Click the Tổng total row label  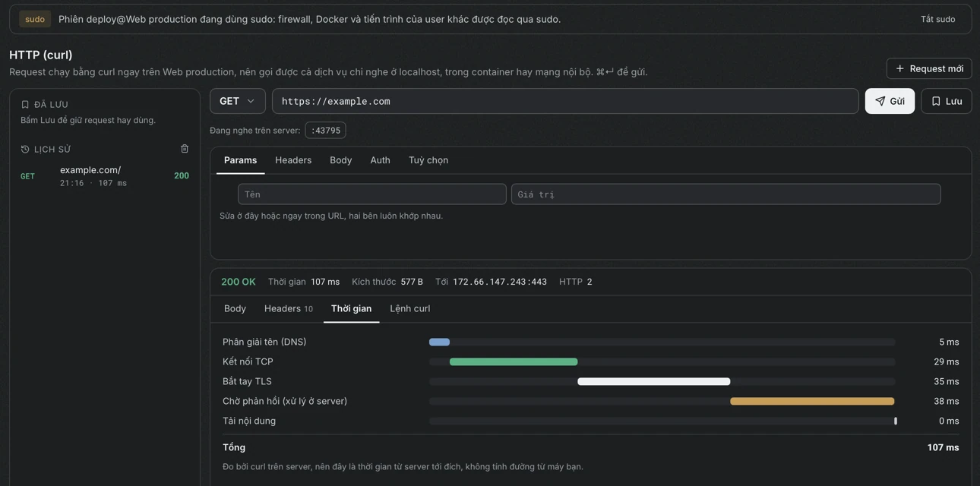point(234,447)
